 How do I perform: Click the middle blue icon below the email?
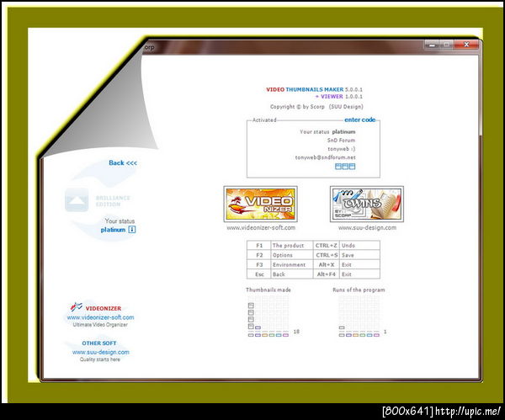pos(345,167)
